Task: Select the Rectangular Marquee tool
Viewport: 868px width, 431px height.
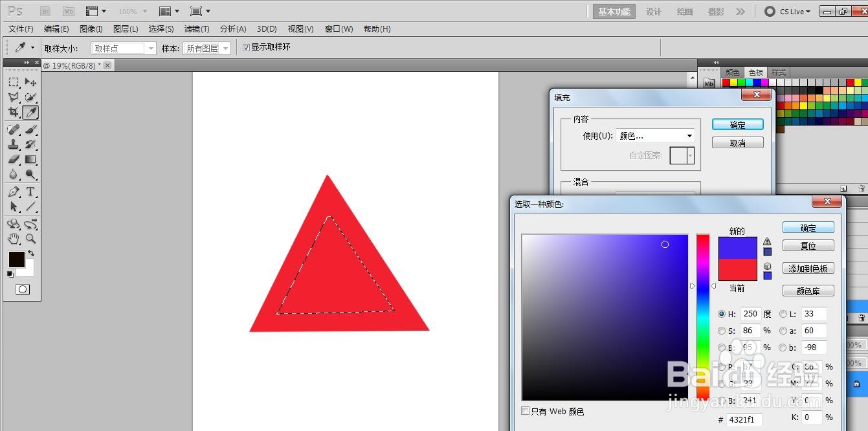Action: coord(14,82)
